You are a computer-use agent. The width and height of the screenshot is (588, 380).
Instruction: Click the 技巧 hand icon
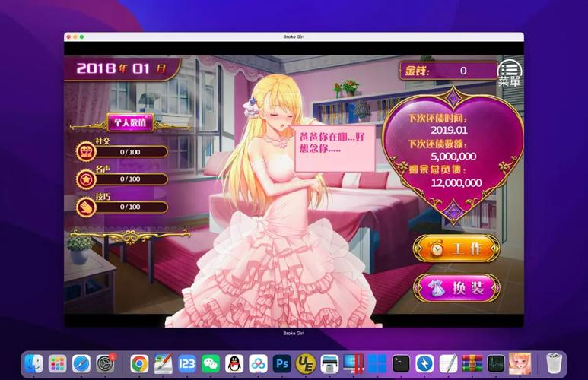tap(86, 207)
